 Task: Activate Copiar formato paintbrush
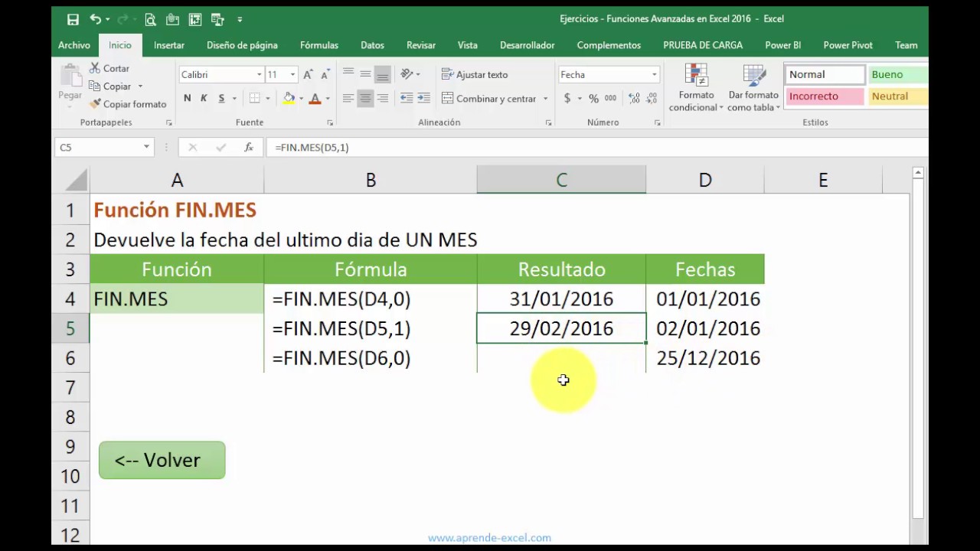(128, 104)
